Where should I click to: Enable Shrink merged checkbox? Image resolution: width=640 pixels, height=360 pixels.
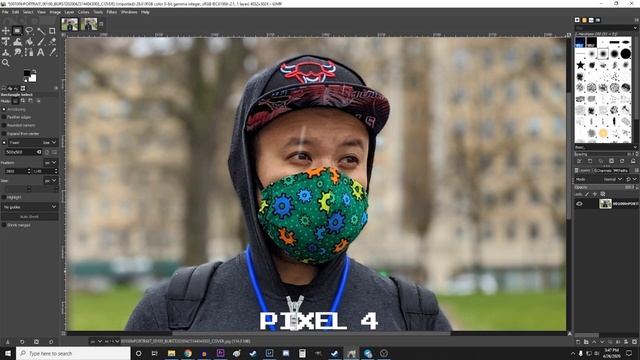4,225
